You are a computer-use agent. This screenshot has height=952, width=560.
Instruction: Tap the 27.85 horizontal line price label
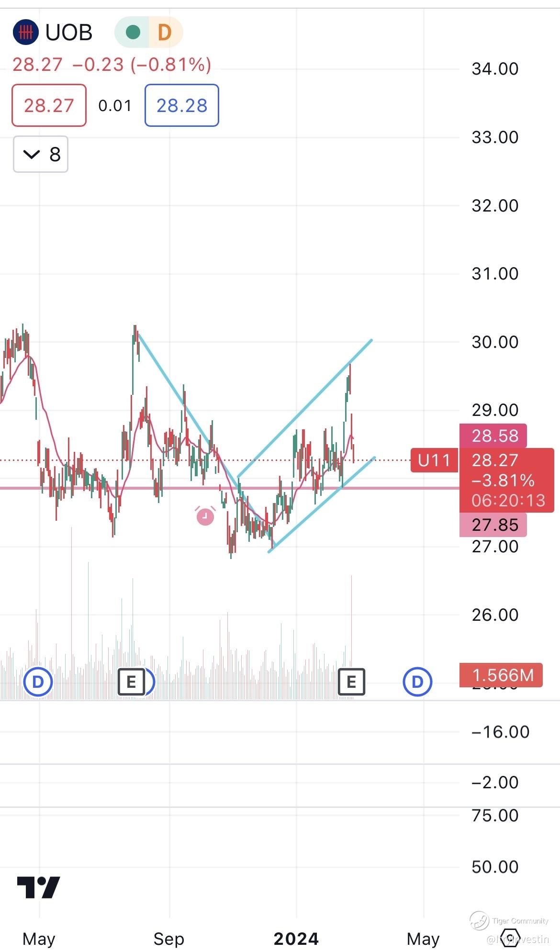(x=493, y=525)
